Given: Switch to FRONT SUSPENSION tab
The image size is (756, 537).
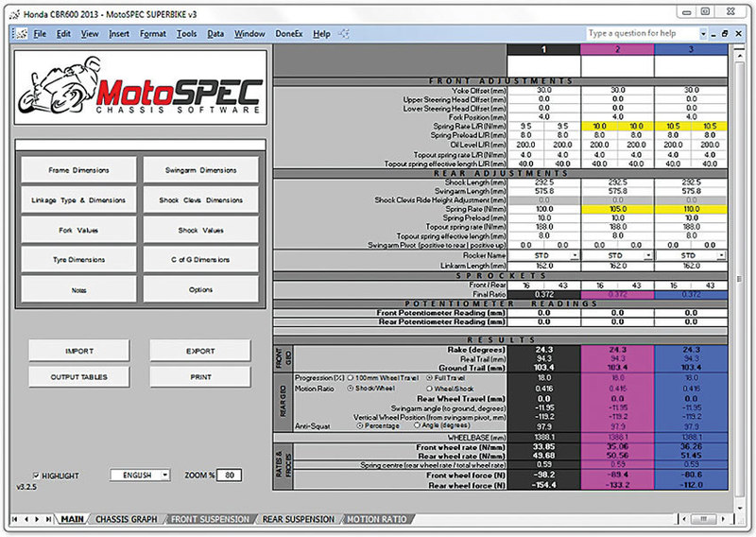Looking at the screenshot, I should 210,519.
